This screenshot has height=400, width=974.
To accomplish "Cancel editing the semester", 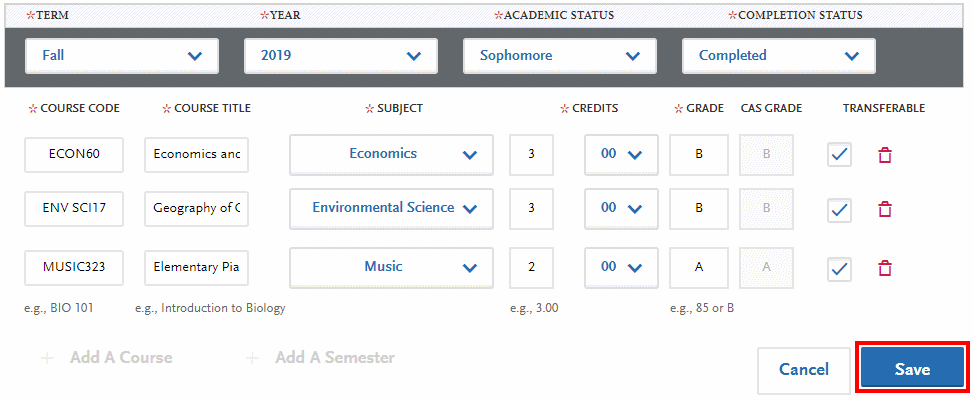I will coord(804,369).
